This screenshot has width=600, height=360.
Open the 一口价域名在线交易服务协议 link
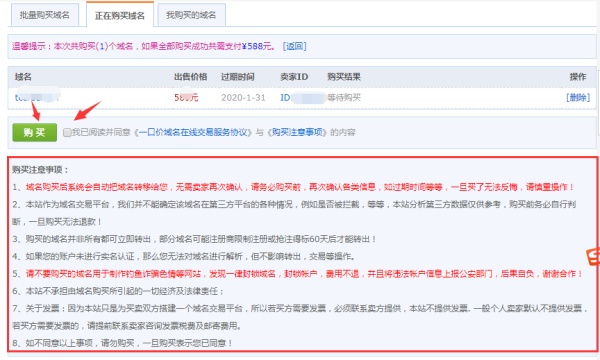(x=193, y=132)
